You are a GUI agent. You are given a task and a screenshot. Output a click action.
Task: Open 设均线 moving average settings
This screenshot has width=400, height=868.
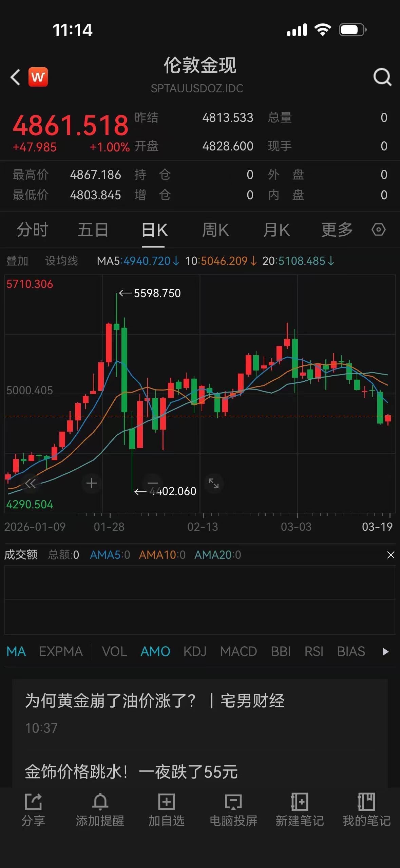click(61, 261)
